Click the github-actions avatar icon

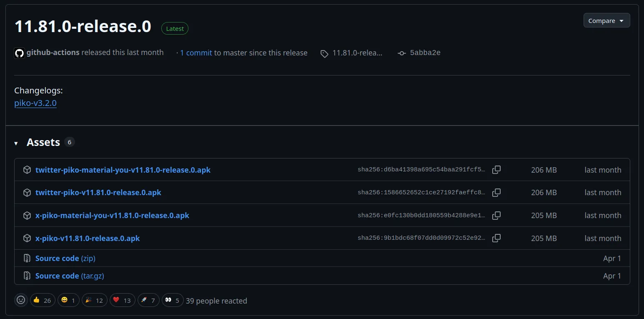pyautogui.click(x=19, y=53)
